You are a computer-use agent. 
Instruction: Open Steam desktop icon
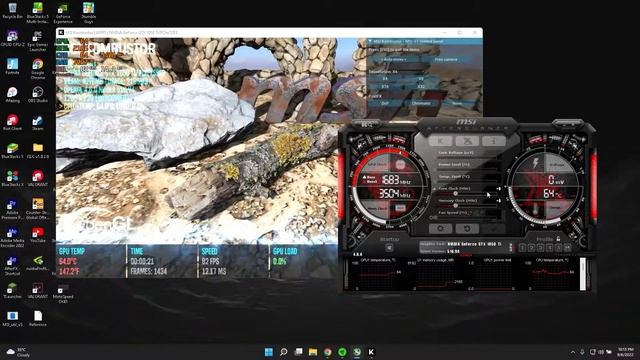coord(38,122)
